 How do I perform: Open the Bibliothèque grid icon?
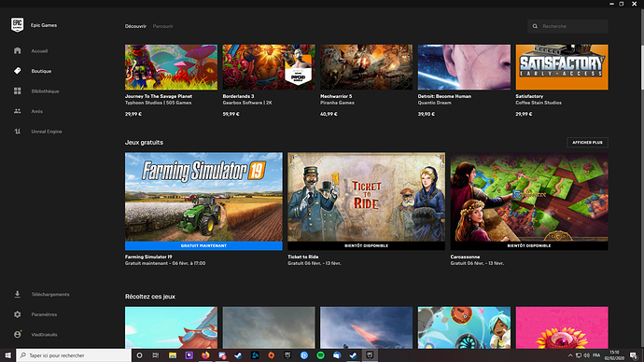[x=17, y=90]
